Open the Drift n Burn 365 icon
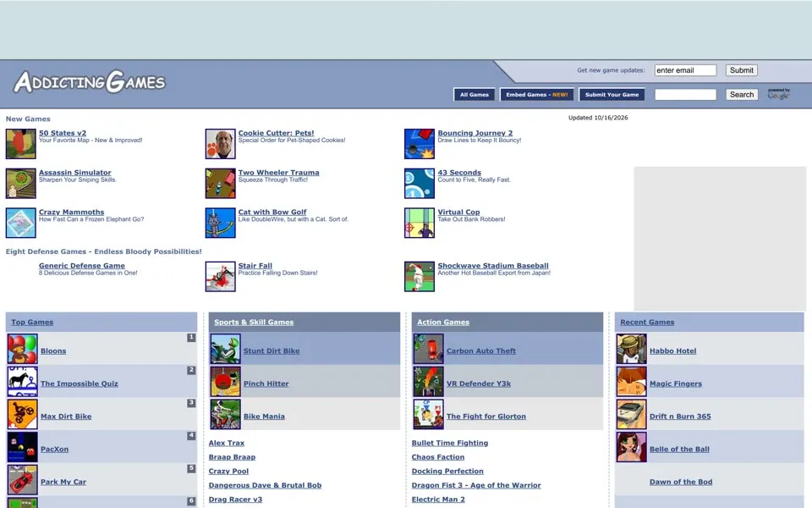The width and height of the screenshot is (812, 508). click(x=631, y=414)
